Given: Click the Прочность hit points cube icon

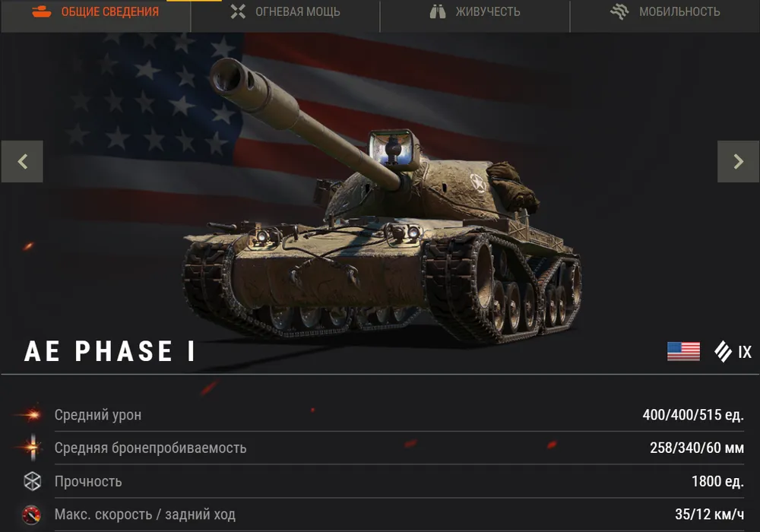Looking at the screenshot, I should pyautogui.click(x=33, y=481).
